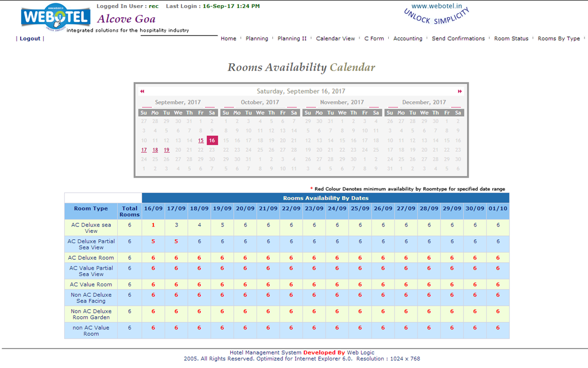Go to previous months using the left double-arrow
Viewport: 588px width, 368px height.
pyautogui.click(x=142, y=91)
